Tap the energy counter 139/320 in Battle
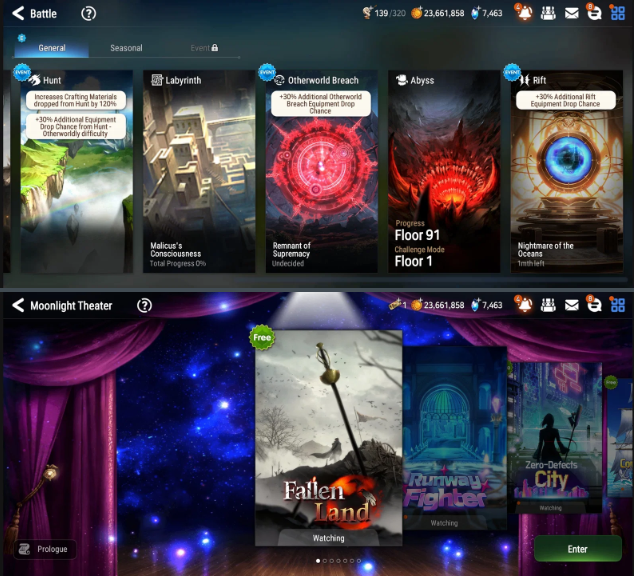Screen dimensions: 634x576 point(384,13)
